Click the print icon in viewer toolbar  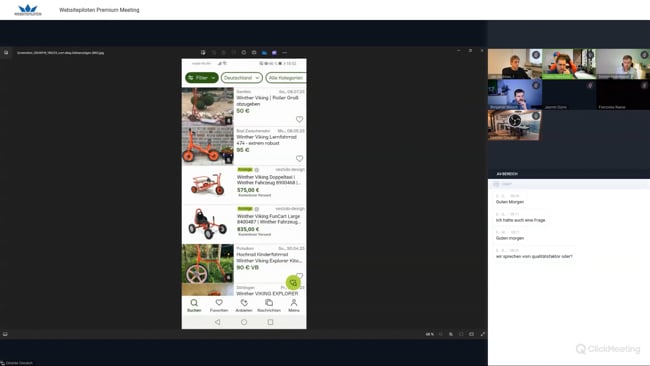pyautogui.click(x=254, y=53)
